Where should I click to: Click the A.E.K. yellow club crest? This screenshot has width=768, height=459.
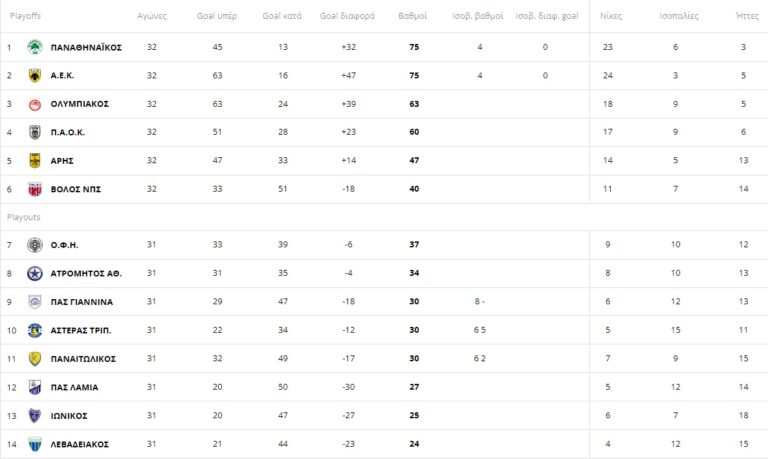pyautogui.click(x=35, y=75)
